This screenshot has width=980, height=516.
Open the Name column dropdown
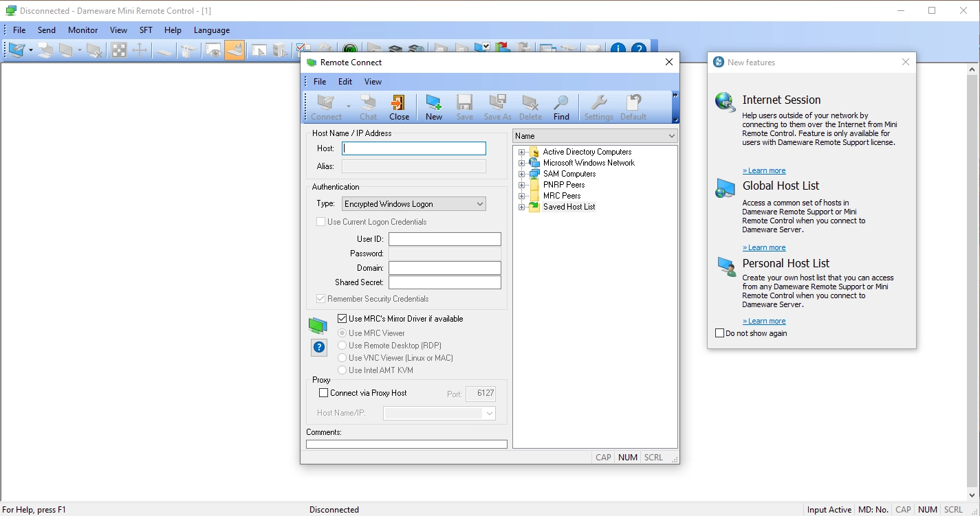click(x=596, y=136)
